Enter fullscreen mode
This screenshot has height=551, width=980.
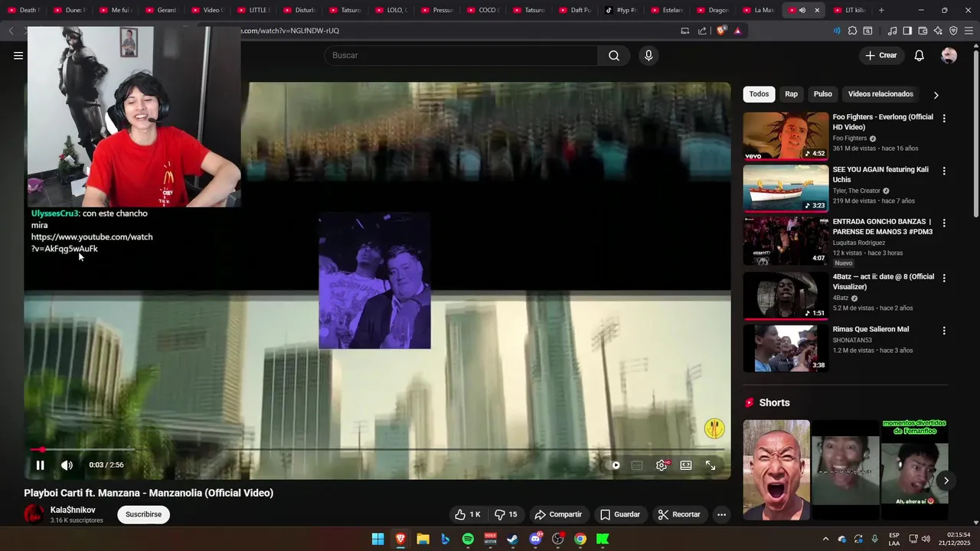(710, 465)
